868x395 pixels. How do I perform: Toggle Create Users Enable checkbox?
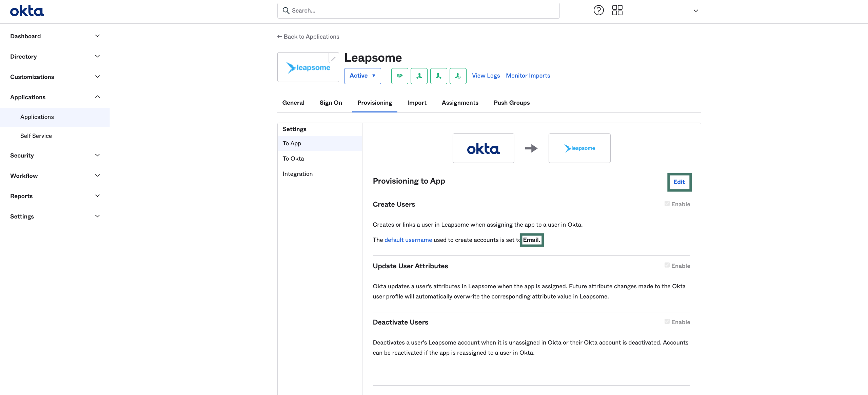point(667,204)
